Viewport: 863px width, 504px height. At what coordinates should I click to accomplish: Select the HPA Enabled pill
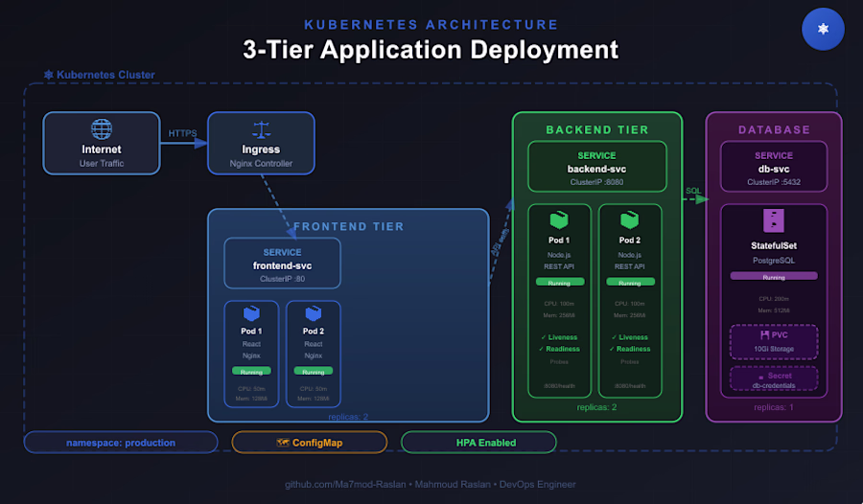pos(478,443)
